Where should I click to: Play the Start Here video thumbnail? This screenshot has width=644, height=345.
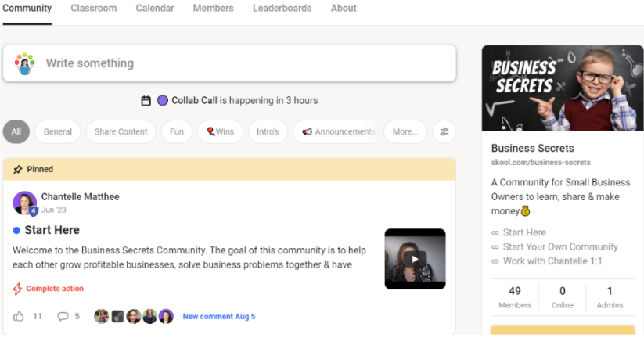(415, 259)
